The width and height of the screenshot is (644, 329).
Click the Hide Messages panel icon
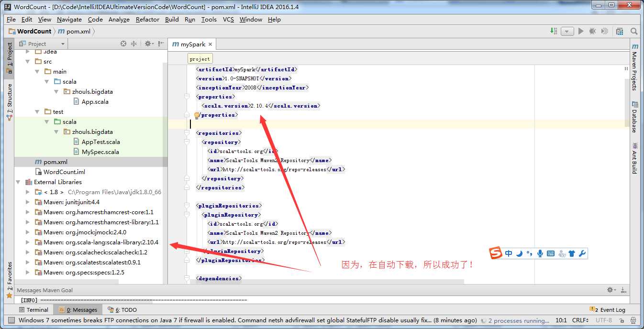[x=623, y=290]
